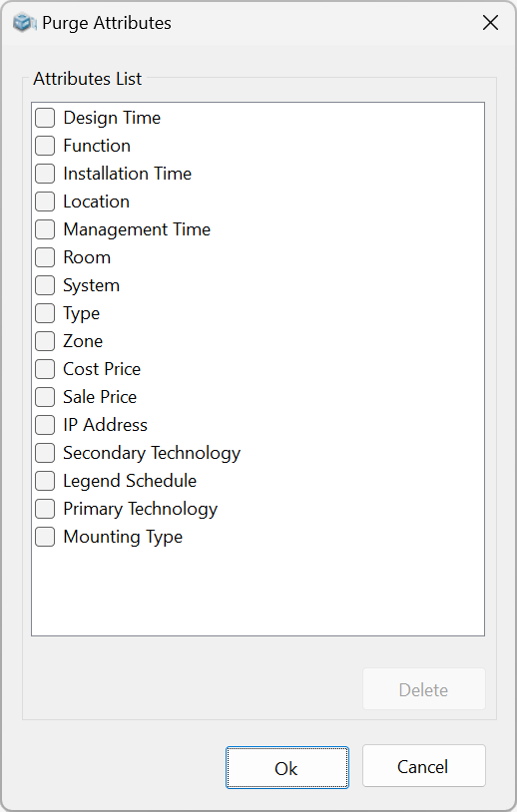Click the Purge Attributes app icon
517x812 pixels.
[24, 23]
